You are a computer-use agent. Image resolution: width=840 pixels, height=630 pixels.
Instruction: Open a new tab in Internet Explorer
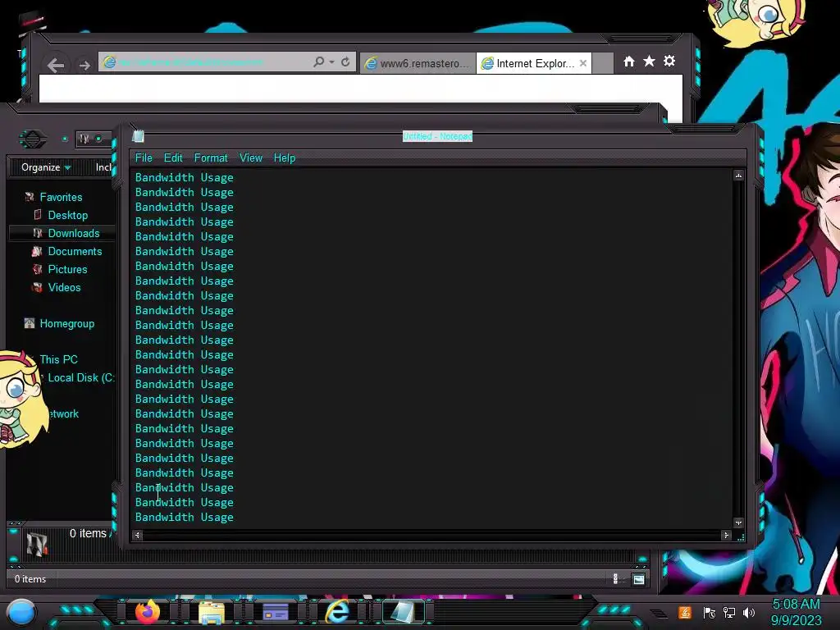tap(603, 63)
